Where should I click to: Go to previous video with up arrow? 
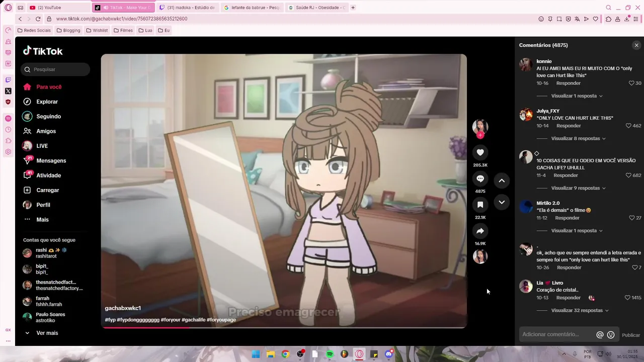502,180
